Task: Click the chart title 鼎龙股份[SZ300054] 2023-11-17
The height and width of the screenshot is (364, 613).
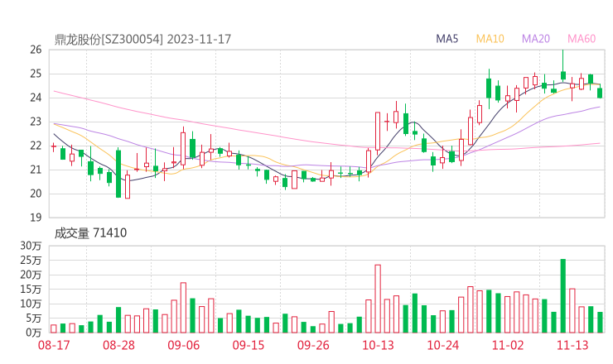Action: point(142,39)
